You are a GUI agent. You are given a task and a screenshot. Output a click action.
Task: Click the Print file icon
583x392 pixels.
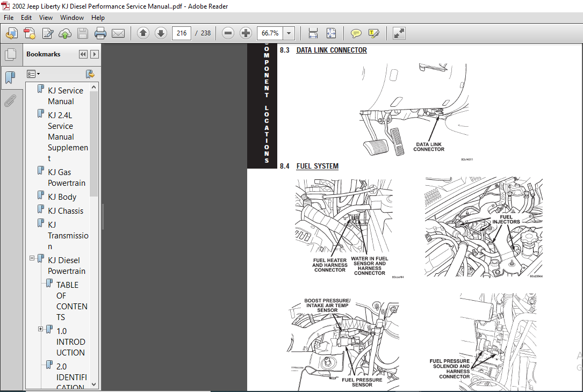100,33
